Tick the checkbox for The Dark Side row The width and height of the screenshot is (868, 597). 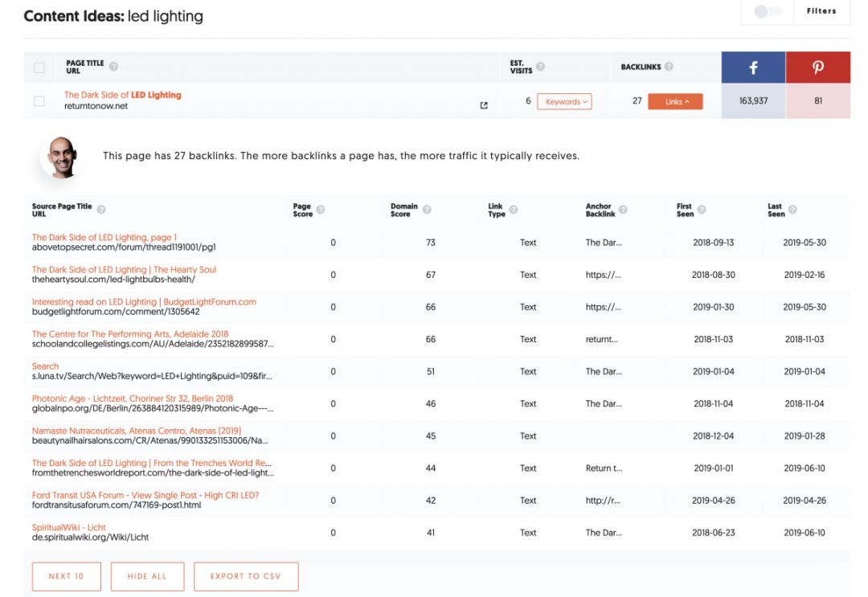[x=39, y=101]
